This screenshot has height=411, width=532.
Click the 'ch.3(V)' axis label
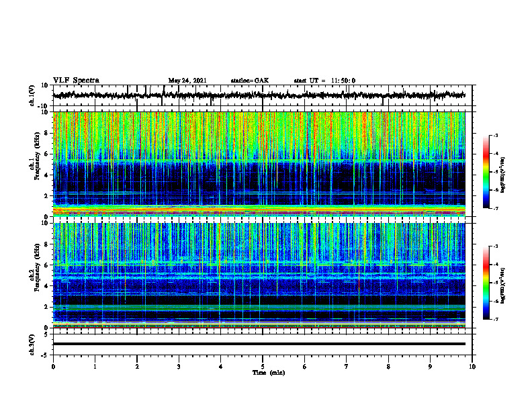tap(32, 345)
